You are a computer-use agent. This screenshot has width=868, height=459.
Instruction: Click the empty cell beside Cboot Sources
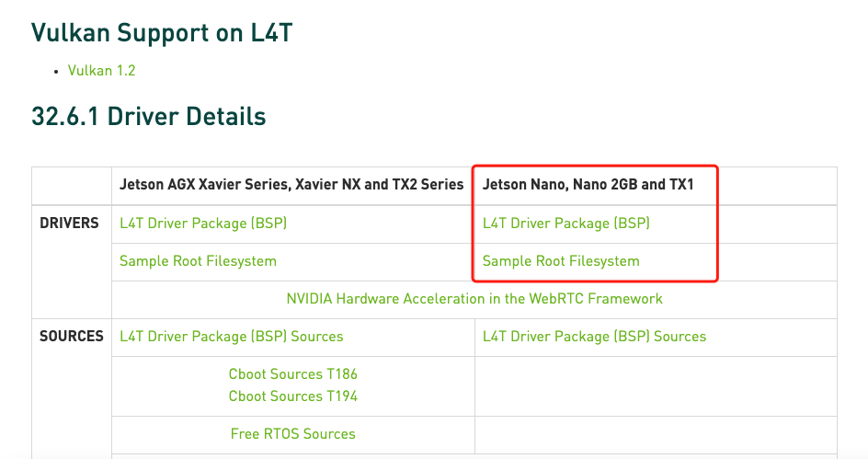click(x=656, y=386)
